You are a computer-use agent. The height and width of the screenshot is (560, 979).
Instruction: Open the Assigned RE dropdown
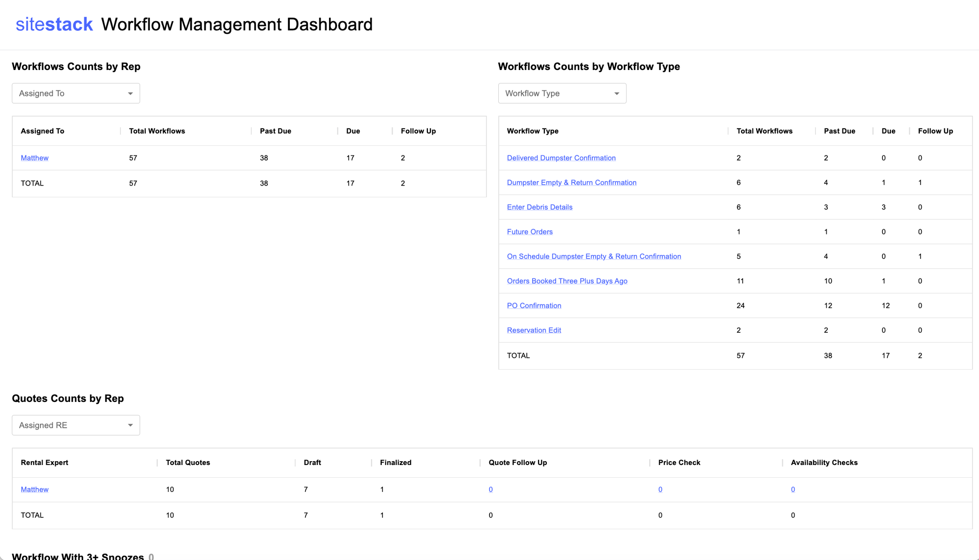tap(76, 425)
